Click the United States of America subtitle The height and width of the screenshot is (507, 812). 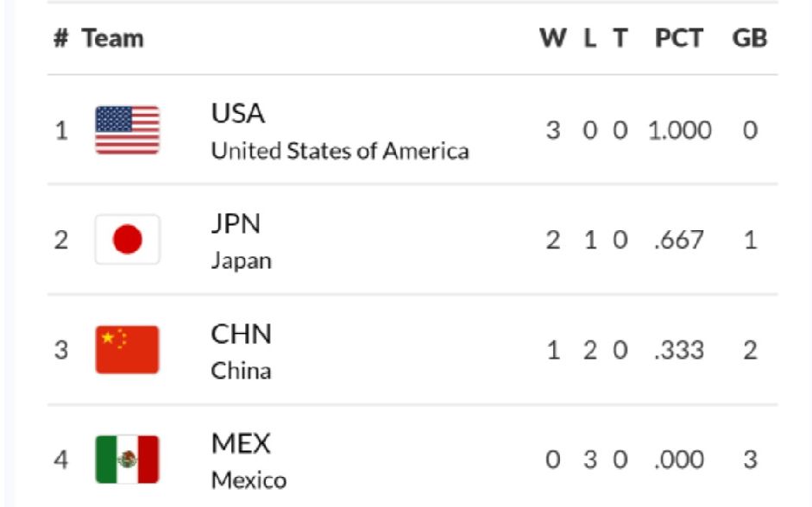click(340, 151)
